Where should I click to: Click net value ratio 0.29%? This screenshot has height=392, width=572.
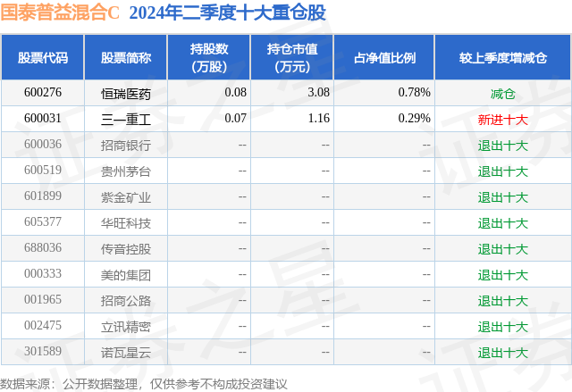click(414, 119)
